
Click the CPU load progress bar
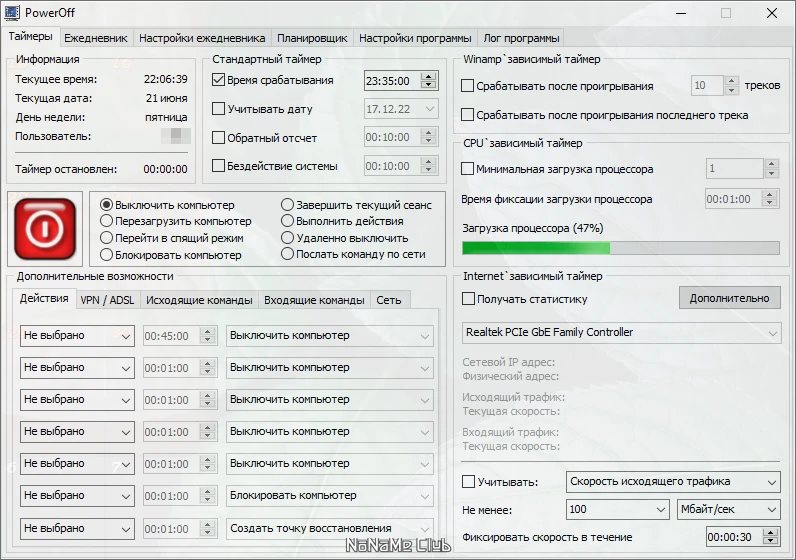tap(620, 248)
